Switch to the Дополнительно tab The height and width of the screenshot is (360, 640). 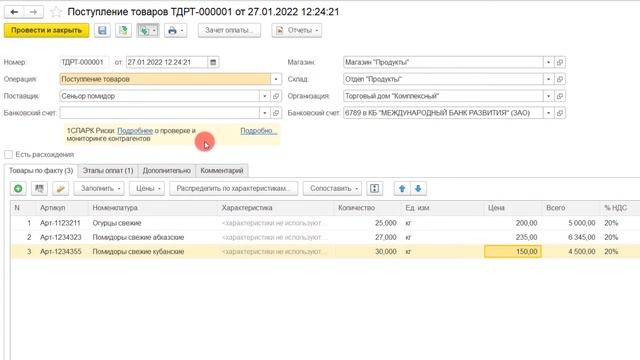pyautogui.click(x=167, y=171)
